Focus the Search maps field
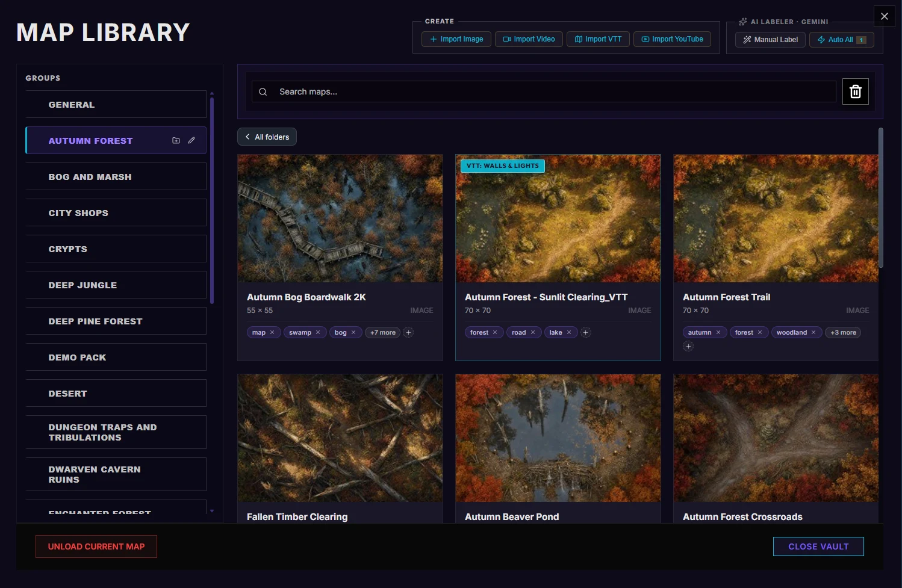 [544, 91]
